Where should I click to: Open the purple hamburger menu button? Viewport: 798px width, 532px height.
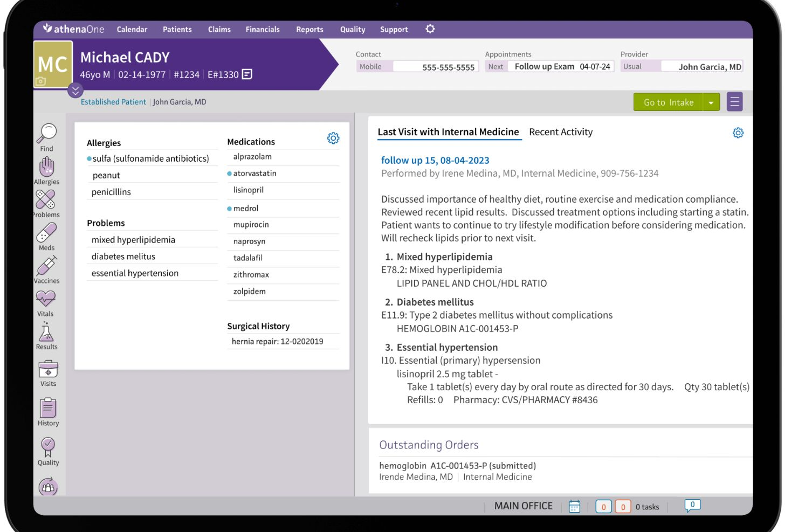pyautogui.click(x=734, y=102)
